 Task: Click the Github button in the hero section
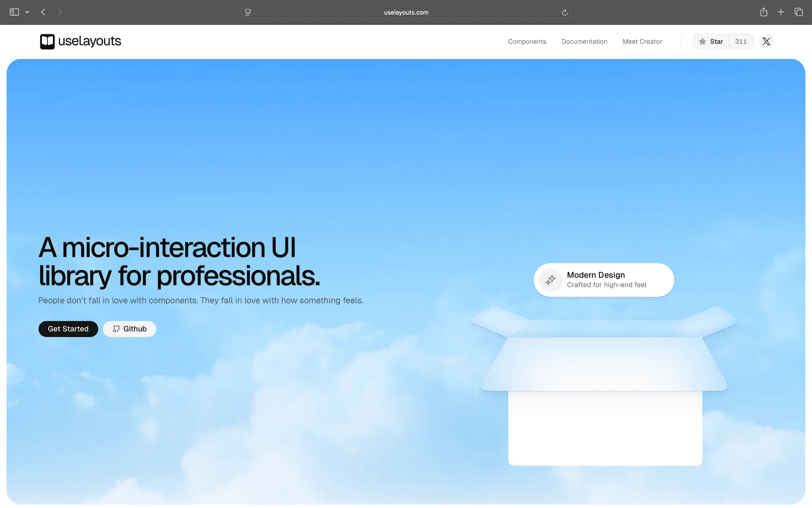(x=129, y=329)
